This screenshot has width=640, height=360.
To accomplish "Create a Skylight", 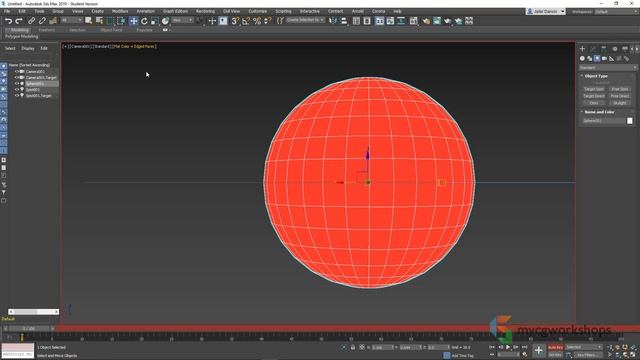I will point(620,103).
